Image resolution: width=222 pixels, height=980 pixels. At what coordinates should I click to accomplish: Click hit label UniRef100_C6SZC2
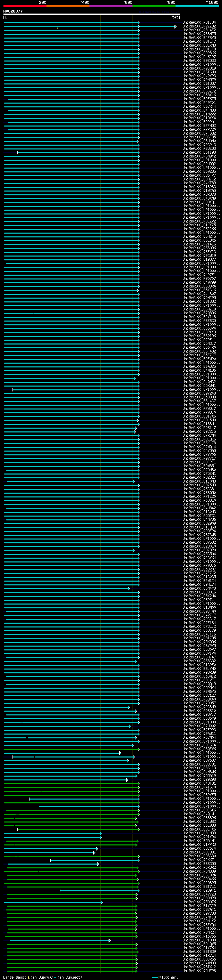click(x=199, y=91)
